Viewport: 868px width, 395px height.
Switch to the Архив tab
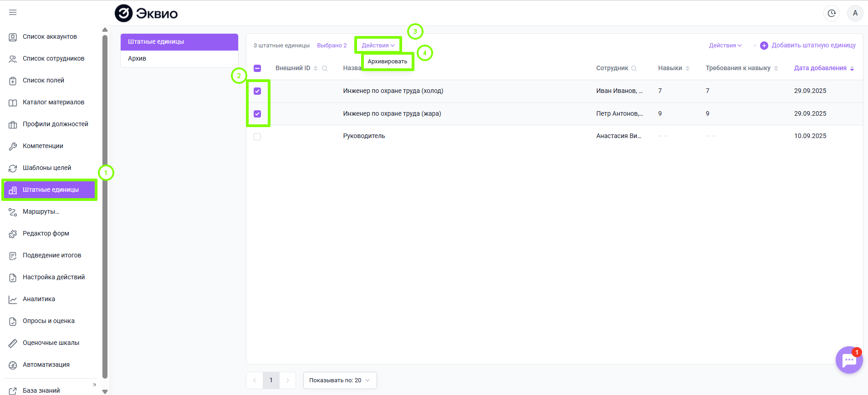click(x=179, y=59)
